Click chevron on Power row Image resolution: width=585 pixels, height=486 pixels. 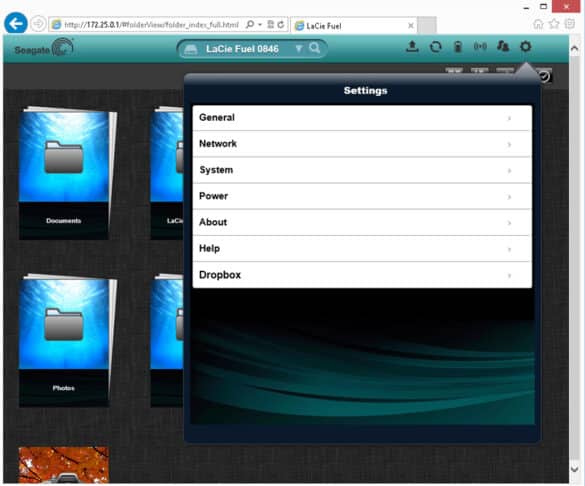(x=509, y=197)
